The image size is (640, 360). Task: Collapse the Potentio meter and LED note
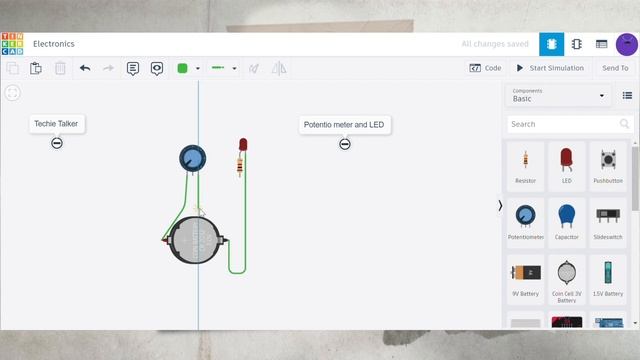click(x=344, y=144)
